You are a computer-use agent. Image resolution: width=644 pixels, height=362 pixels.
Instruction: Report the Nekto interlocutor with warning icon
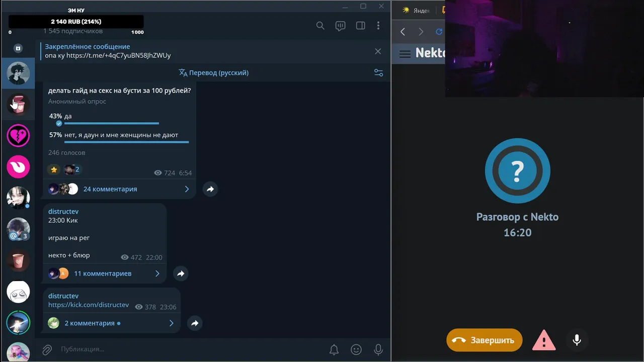pos(544,340)
